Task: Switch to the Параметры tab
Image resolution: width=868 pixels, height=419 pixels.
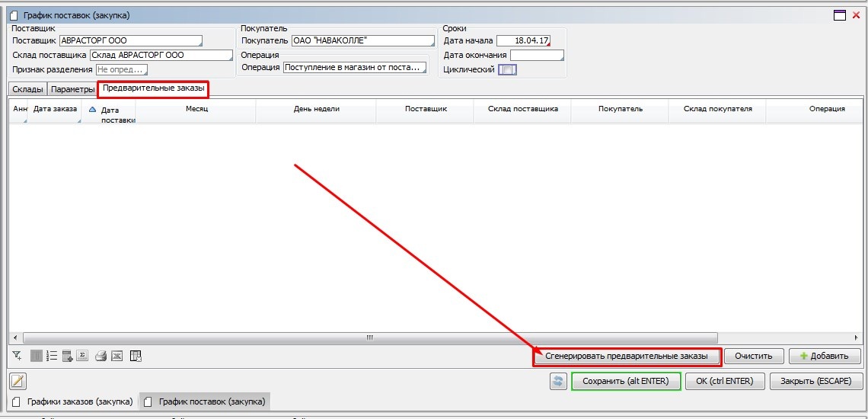Action: click(72, 89)
